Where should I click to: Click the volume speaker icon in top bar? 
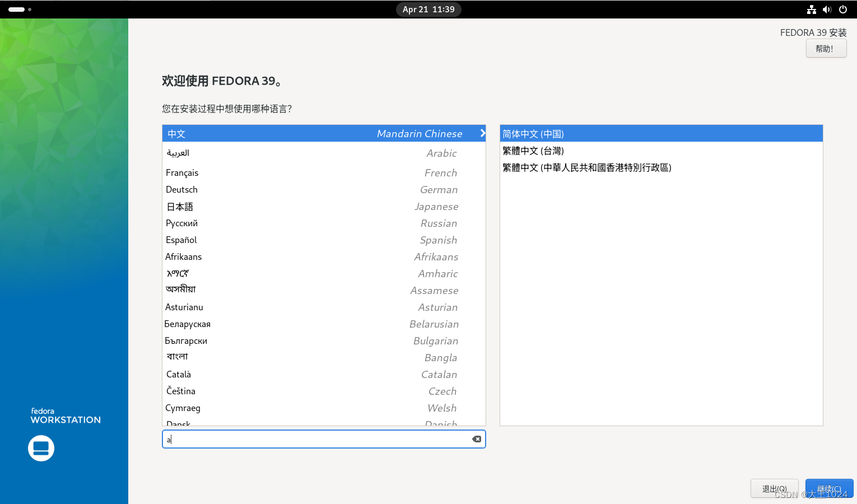pos(827,10)
